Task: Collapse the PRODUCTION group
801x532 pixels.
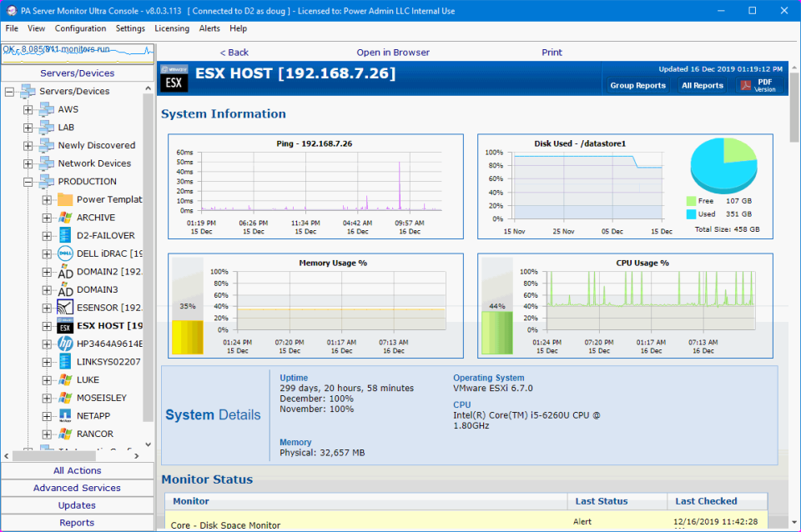Action: [28, 181]
